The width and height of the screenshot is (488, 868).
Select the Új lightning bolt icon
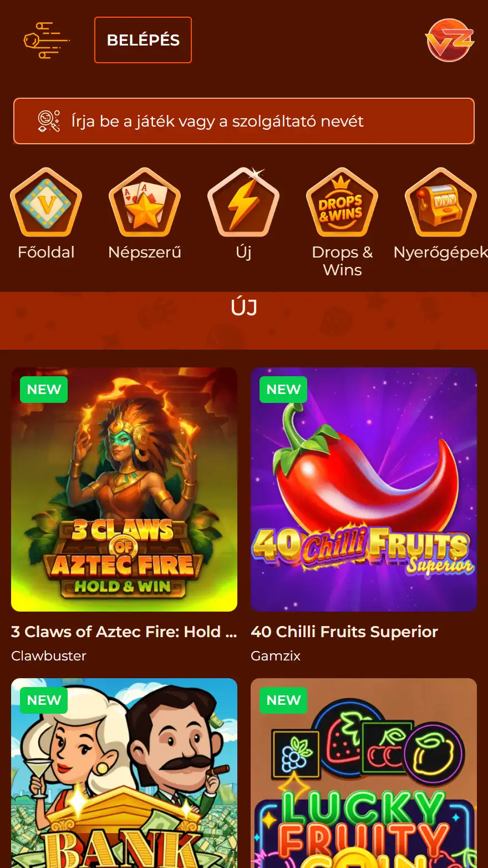coord(243,203)
